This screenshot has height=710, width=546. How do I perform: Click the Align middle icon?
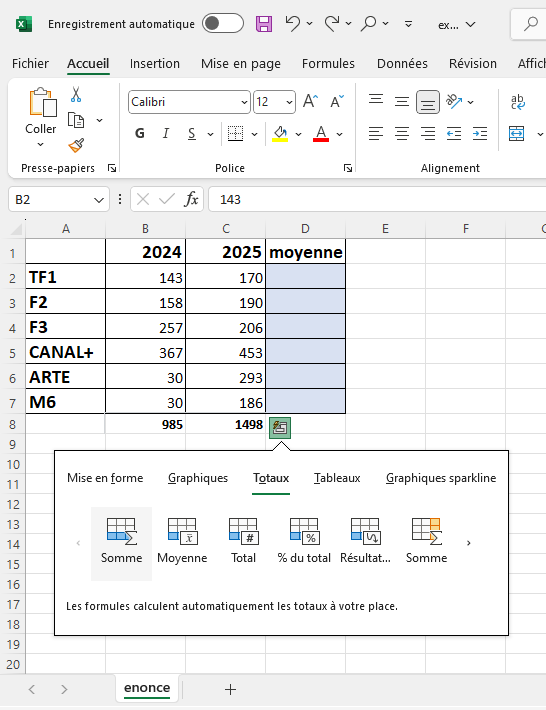[x=402, y=101]
